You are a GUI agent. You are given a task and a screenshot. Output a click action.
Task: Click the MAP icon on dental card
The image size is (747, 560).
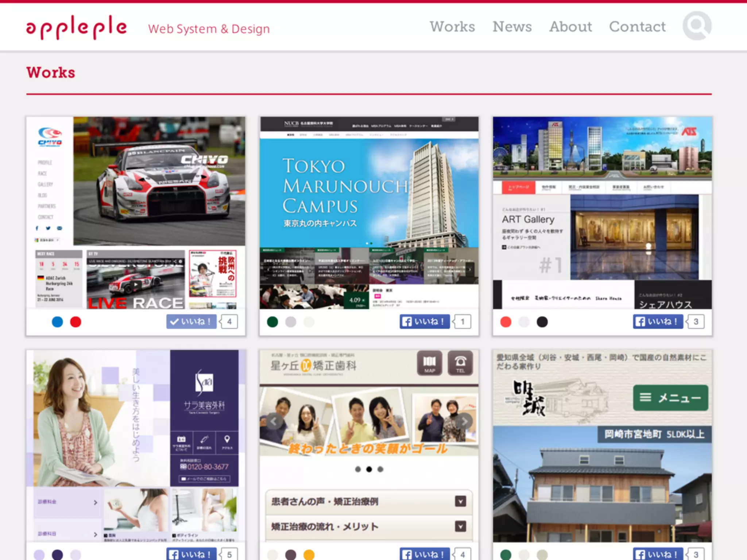pos(429,363)
